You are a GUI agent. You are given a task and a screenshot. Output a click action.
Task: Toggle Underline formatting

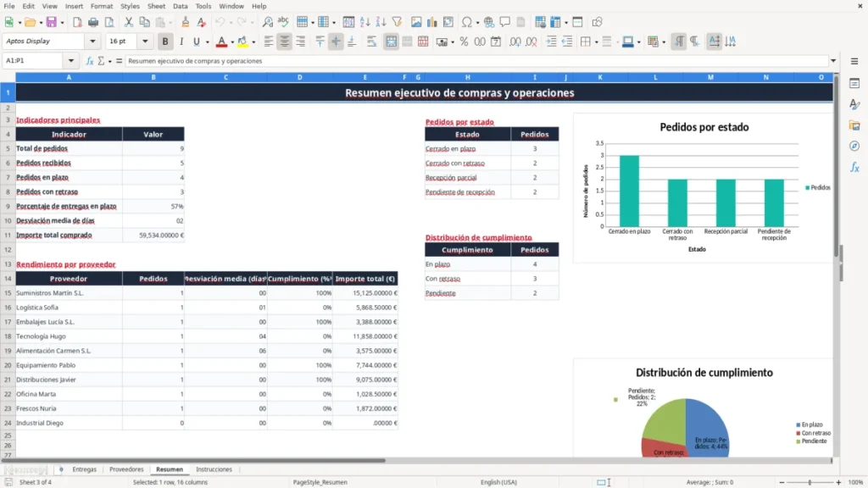196,42
